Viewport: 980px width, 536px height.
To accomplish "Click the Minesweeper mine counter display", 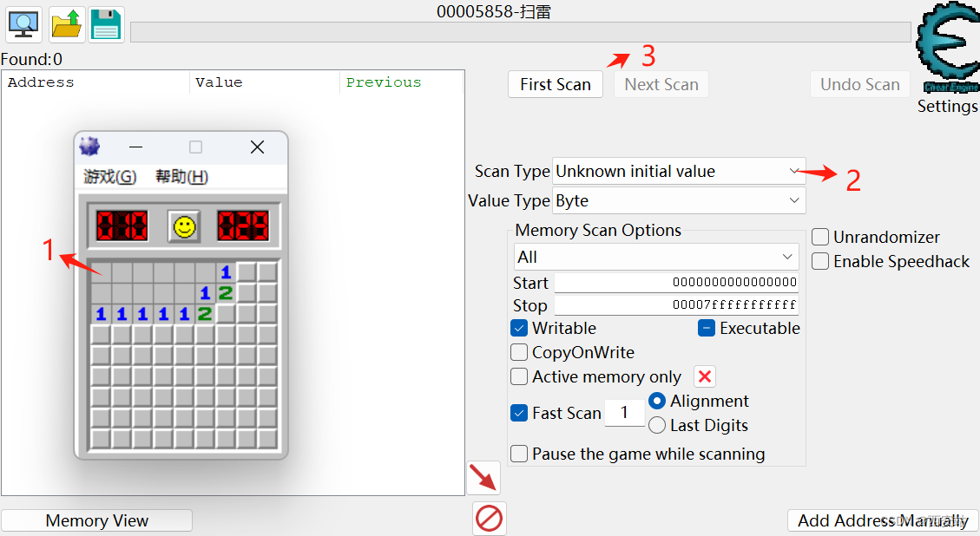I will pyautogui.click(x=122, y=226).
